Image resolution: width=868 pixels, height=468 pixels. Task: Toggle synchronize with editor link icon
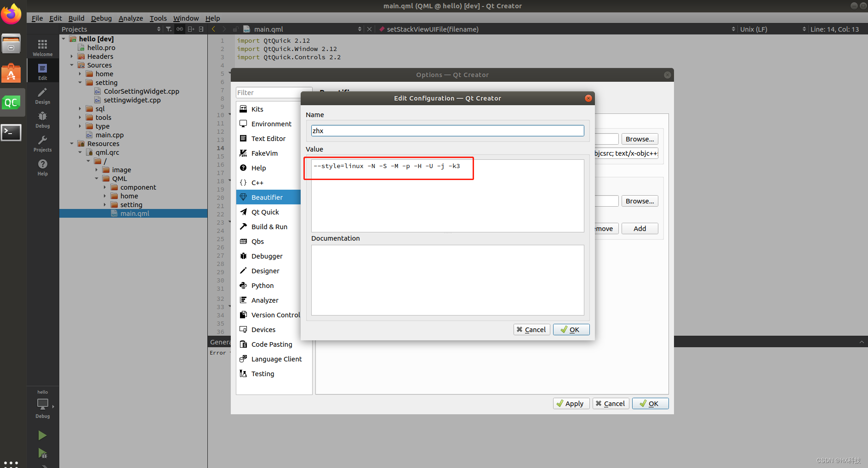pos(180,29)
